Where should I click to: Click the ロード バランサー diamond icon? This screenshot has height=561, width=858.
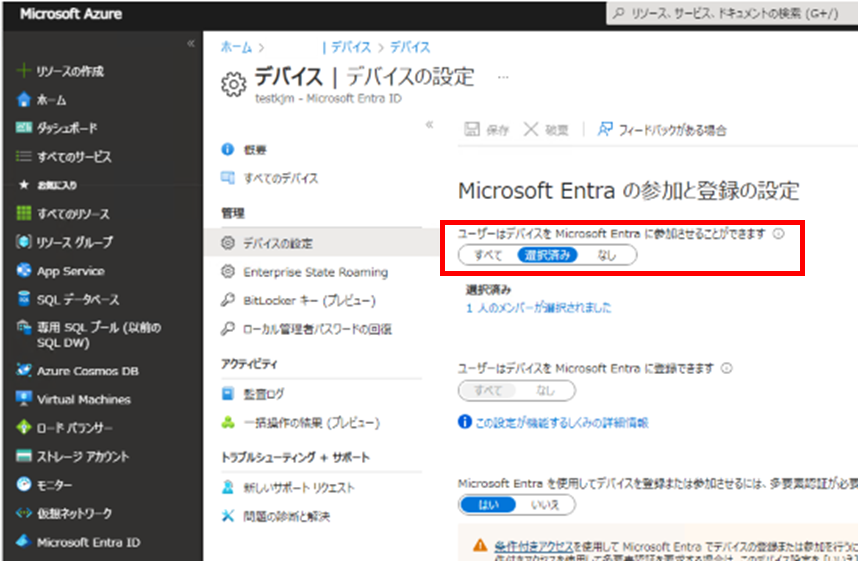pos(24,427)
